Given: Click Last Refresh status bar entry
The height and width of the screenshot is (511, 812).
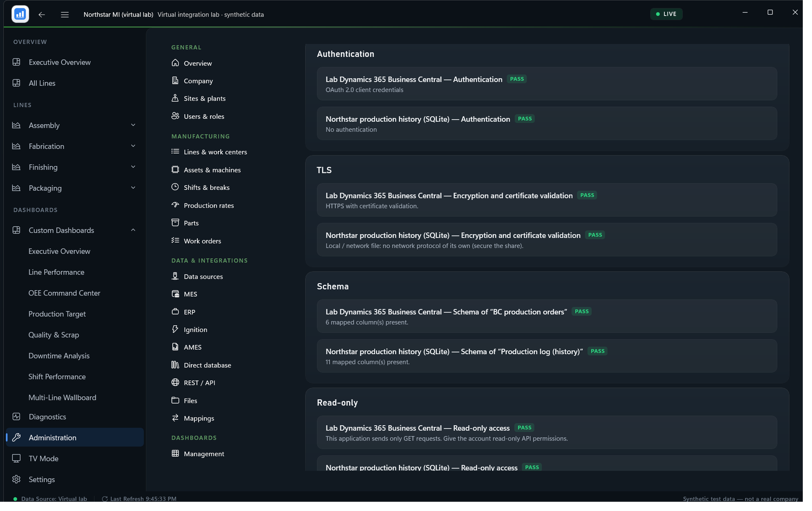Looking at the screenshot, I should (139, 499).
